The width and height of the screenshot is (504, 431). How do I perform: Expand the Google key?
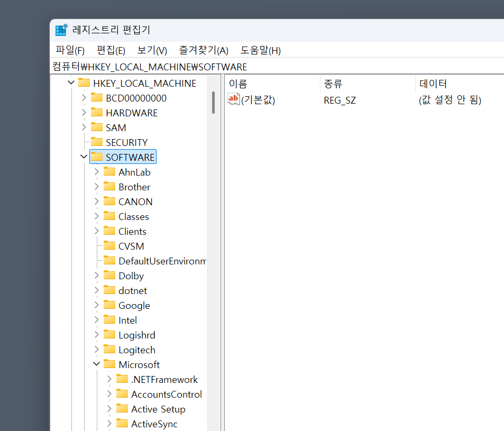pos(96,305)
